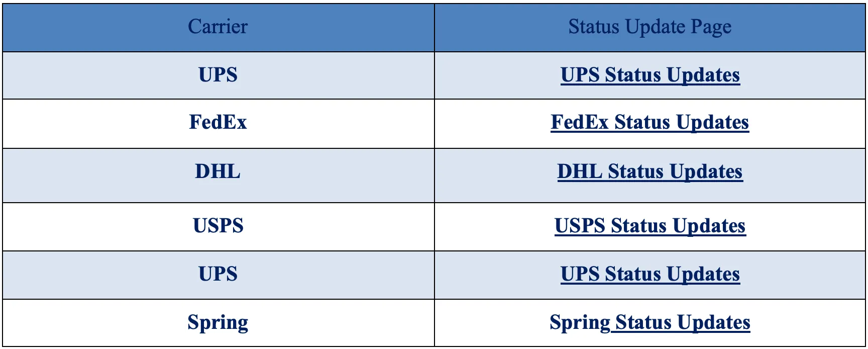Select the USPS carrier cell

coord(218,227)
